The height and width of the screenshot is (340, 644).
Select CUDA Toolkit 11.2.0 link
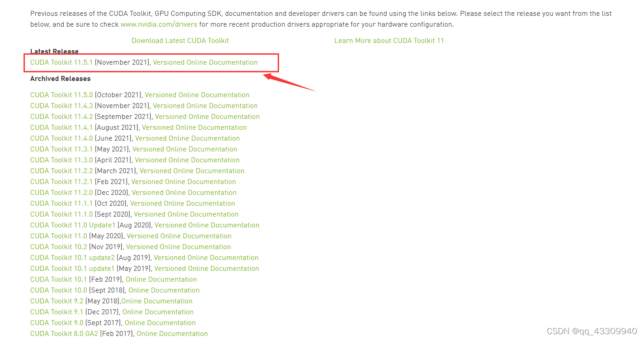[x=61, y=193]
